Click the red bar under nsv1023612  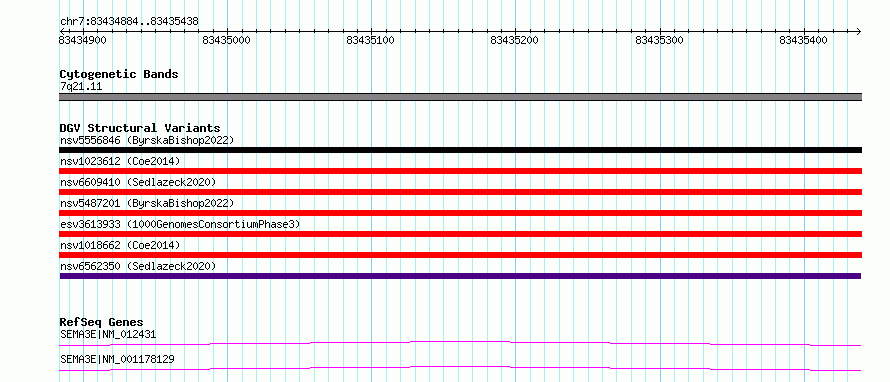pyautogui.click(x=460, y=171)
